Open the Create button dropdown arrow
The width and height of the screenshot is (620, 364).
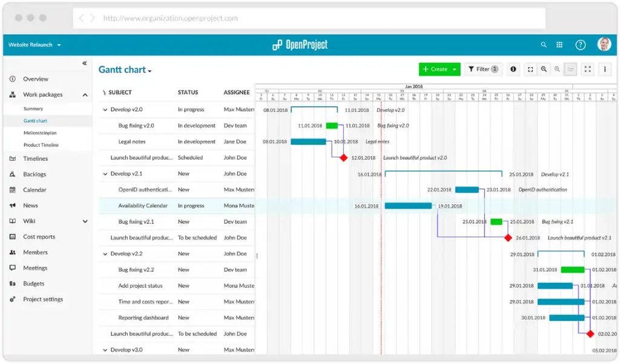(x=454, y=69)
